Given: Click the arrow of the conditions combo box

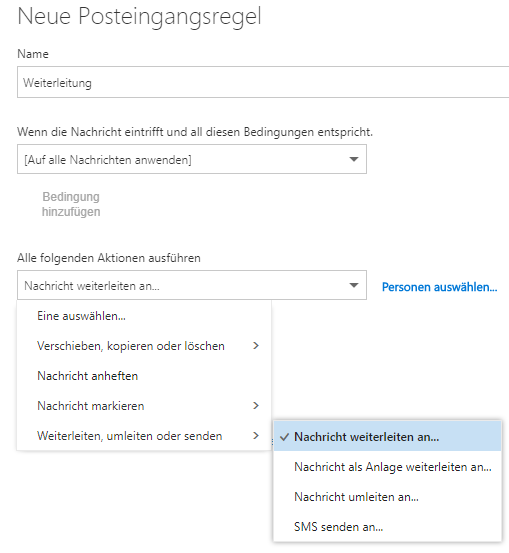Looking at the screenshot, I should pyautogui.click(x=354, y=159).
